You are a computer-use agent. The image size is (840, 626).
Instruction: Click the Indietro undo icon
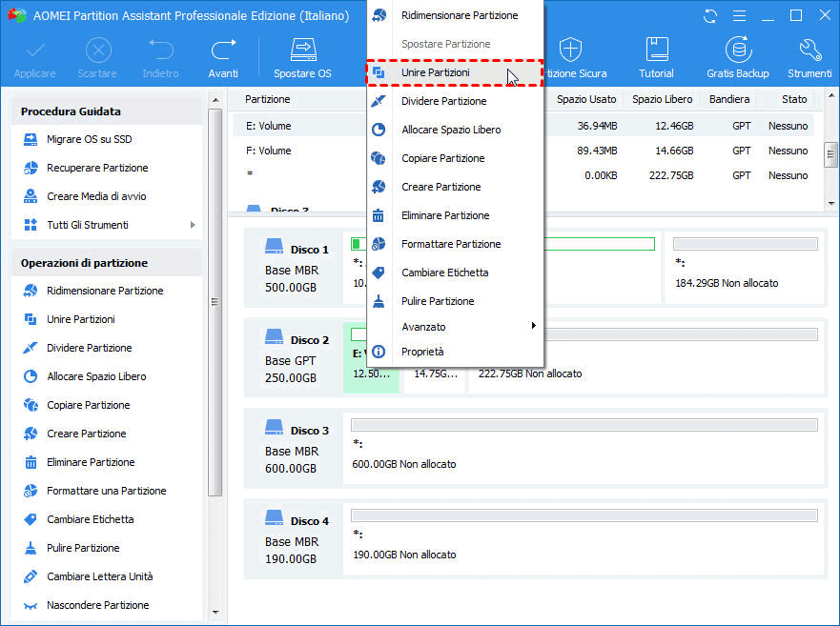point(161,50)
